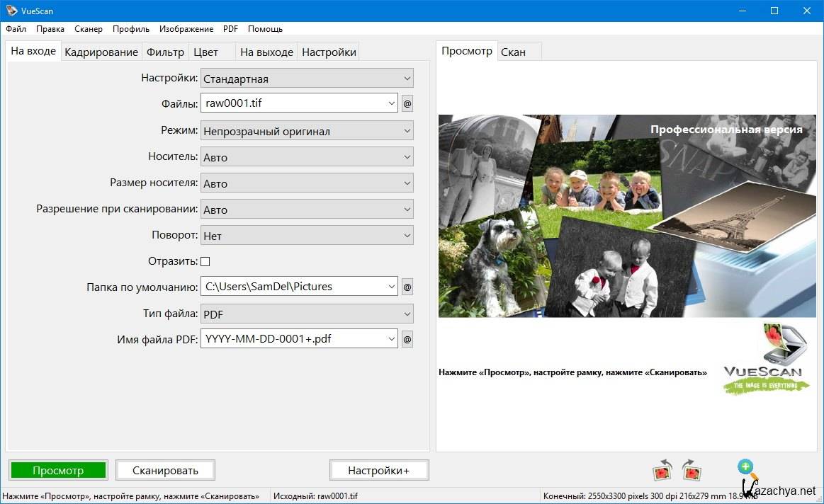Click the @ button next to Имя файла PDF
This screenshot has width=824, height=504.
[x=407, y=339]
